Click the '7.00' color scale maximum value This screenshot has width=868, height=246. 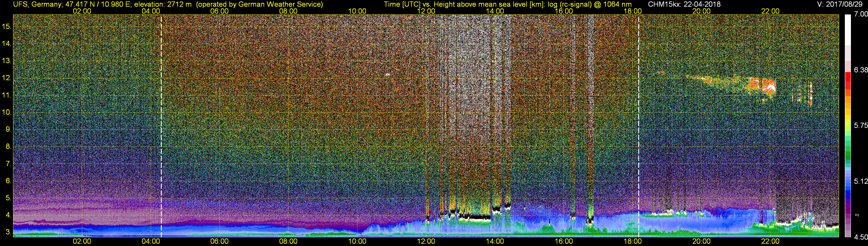[860, 14]
